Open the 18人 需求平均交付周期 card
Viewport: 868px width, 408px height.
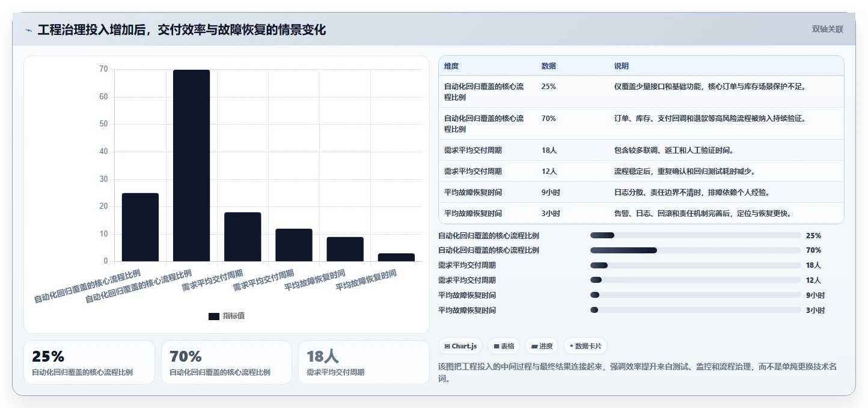click(364, 362)
